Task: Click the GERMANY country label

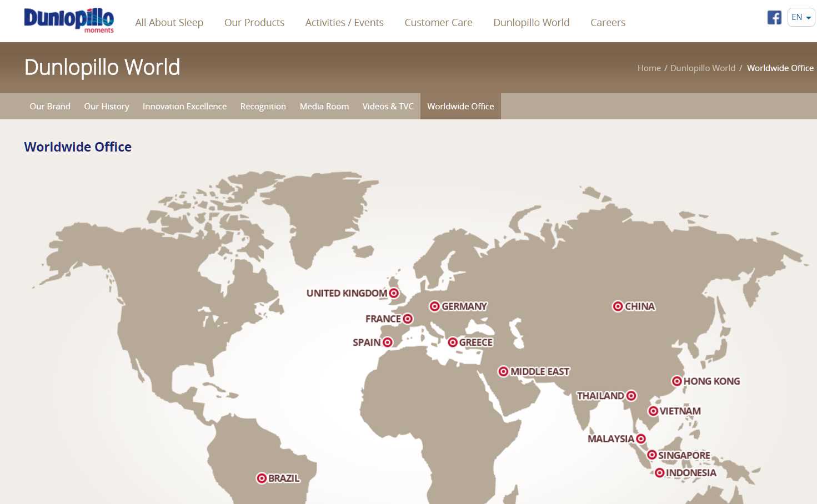Action: (x=464, y=306)
